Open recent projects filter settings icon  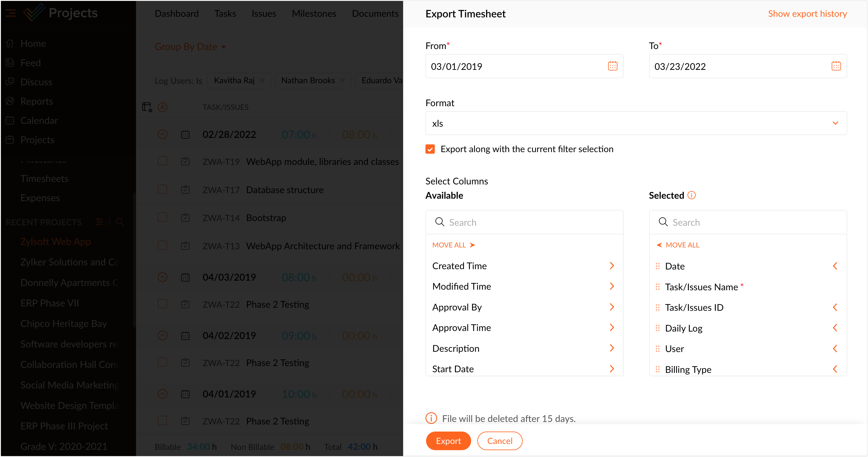click(99, 222)
